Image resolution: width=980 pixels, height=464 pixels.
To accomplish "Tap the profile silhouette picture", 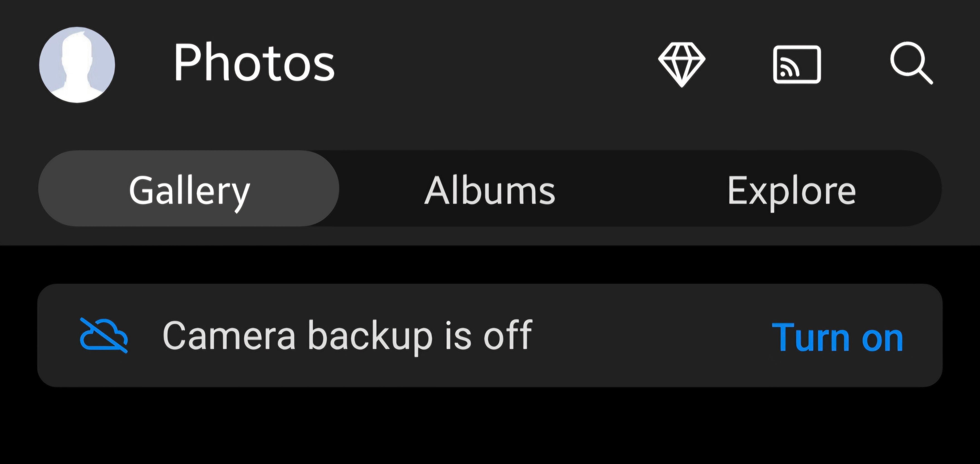I will pos(77,65).
